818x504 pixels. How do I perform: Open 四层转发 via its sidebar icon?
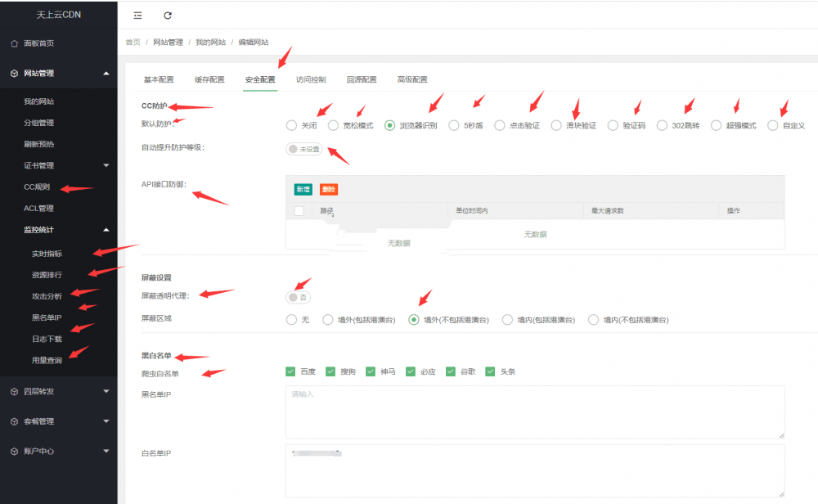click(x=12, y=391)
